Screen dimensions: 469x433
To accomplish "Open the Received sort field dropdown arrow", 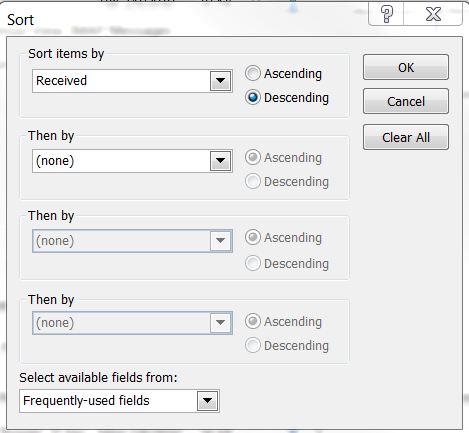I will 220,81.
